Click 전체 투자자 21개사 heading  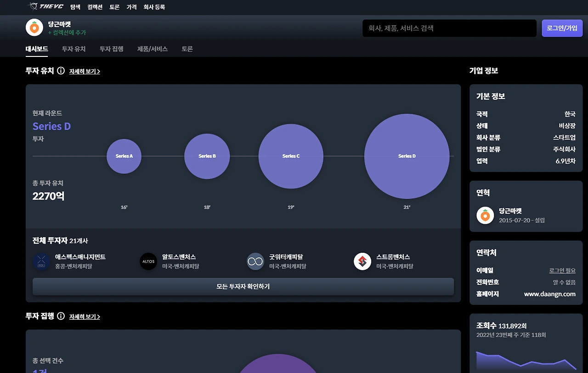point(60,240)
